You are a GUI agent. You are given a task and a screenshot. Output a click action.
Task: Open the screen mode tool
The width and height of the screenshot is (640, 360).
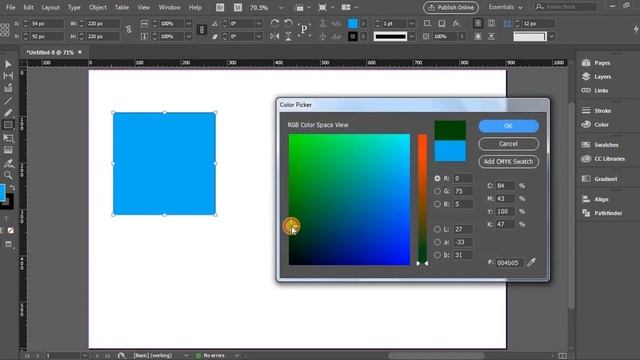[8, 244]
